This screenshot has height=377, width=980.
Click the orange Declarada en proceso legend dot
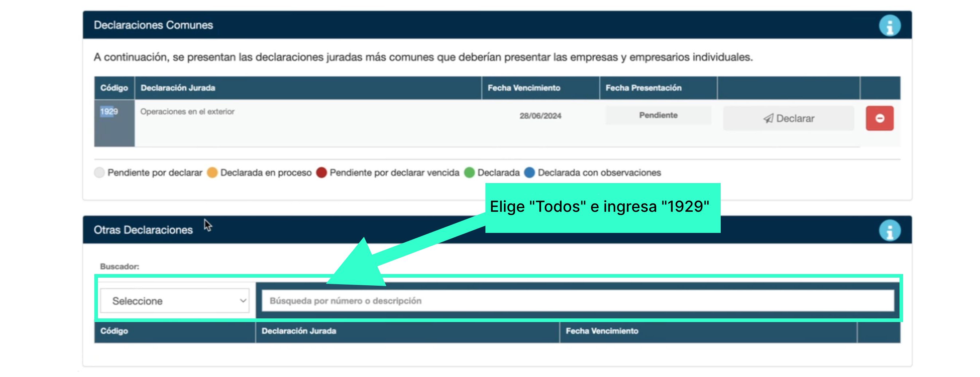[212, 173]
